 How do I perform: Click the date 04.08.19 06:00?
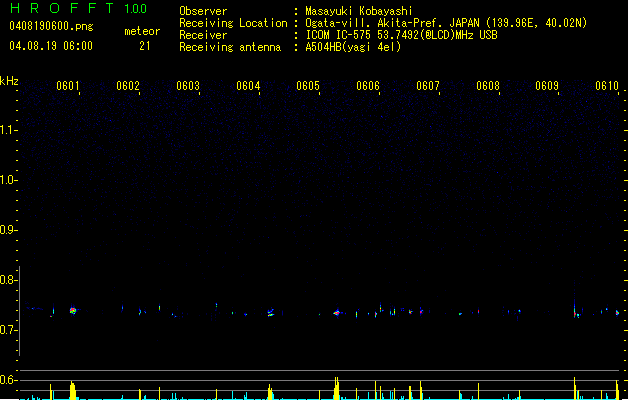(51, 46)
